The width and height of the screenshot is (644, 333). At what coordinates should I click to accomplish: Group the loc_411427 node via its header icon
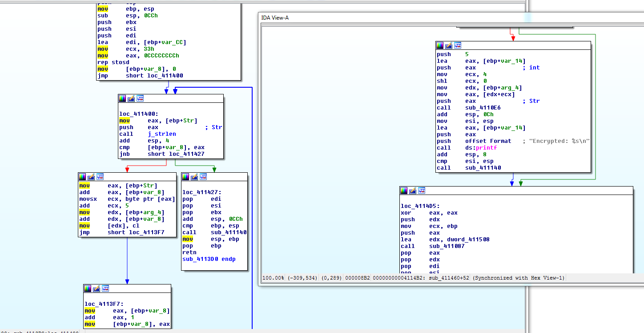[203, 177]
